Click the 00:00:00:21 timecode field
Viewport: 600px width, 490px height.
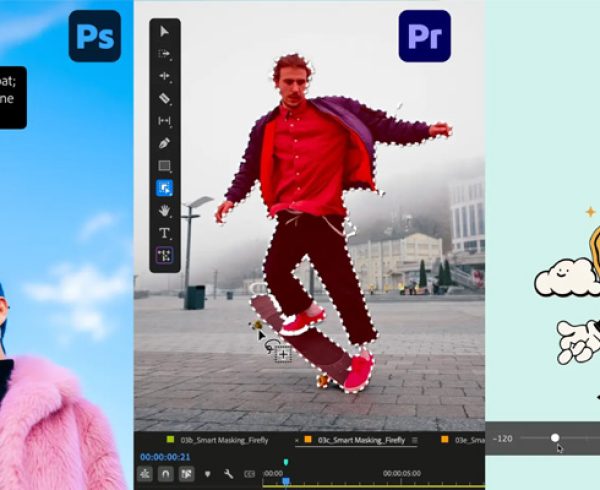click(166, 457)
